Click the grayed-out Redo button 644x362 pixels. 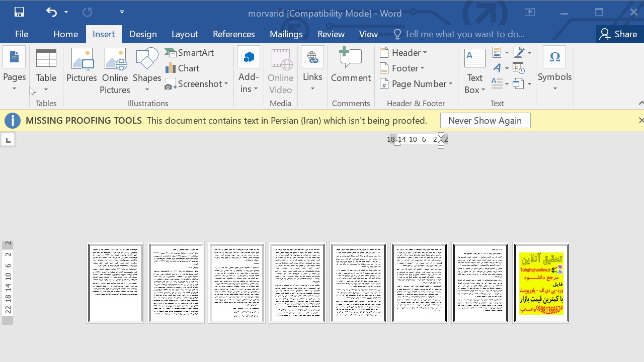(87, 12)
